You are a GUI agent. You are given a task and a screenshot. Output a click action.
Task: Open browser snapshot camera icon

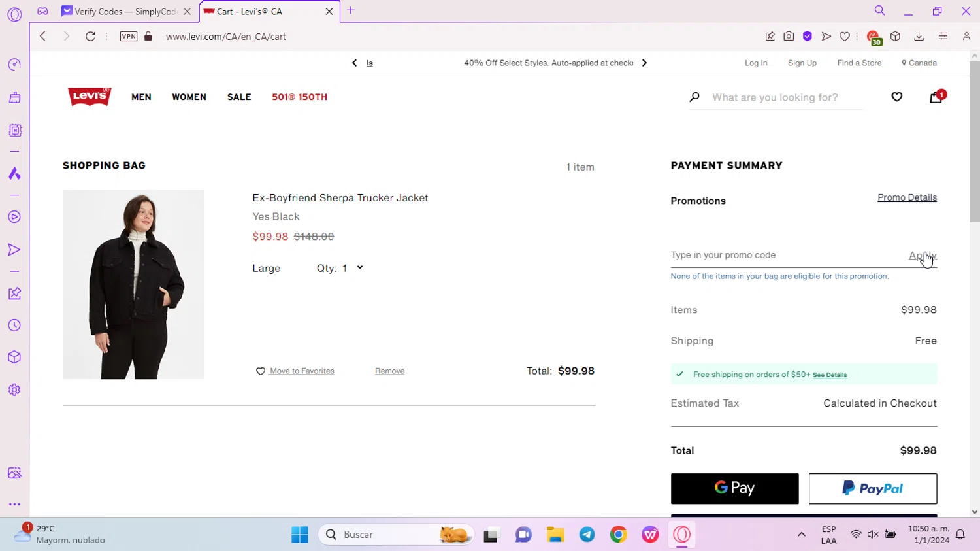click(789, 37)
